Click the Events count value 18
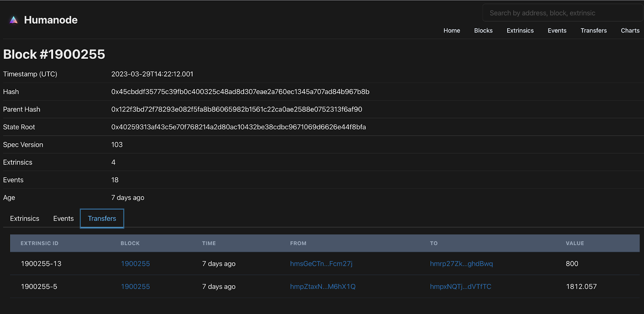Image resolution: width=644 pixels, height=314 pixels. 115,180
